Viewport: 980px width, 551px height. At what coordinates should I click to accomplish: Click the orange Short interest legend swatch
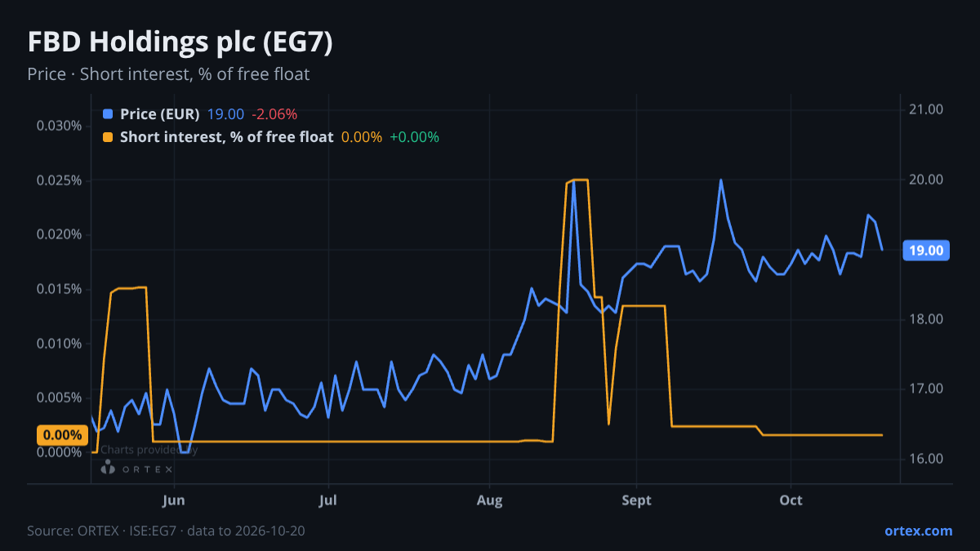tap(108, 136)
